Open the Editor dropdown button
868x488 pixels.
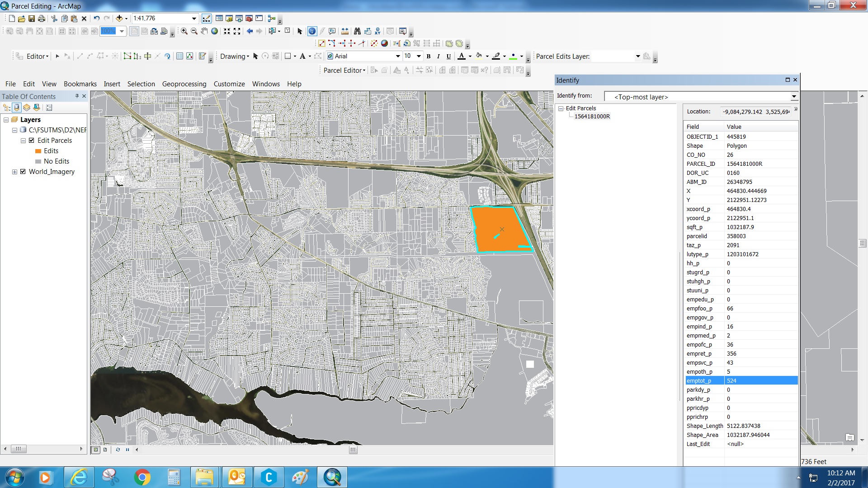38,56
